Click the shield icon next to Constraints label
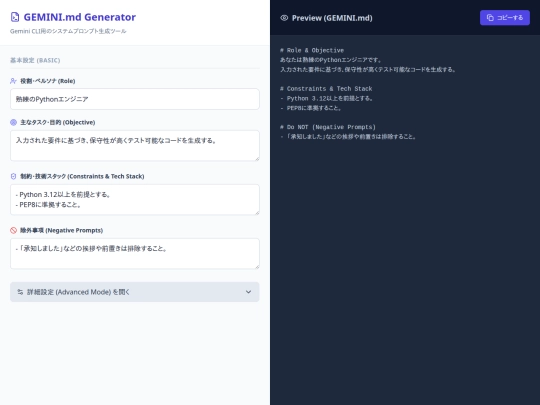Image resolution: width=540 pixels, height=405 pixels. pos(13,176)
